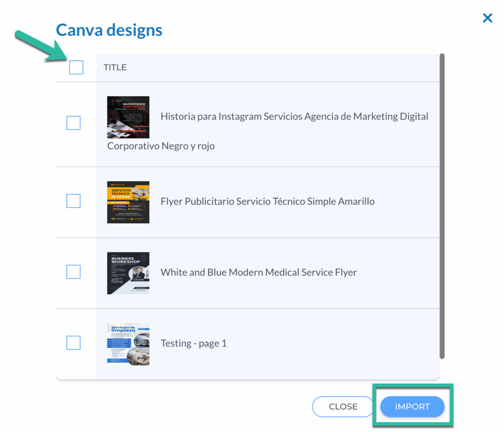Select the Servicios de limpieza thumbnail

pyautogui.click(x=128, y=344)
